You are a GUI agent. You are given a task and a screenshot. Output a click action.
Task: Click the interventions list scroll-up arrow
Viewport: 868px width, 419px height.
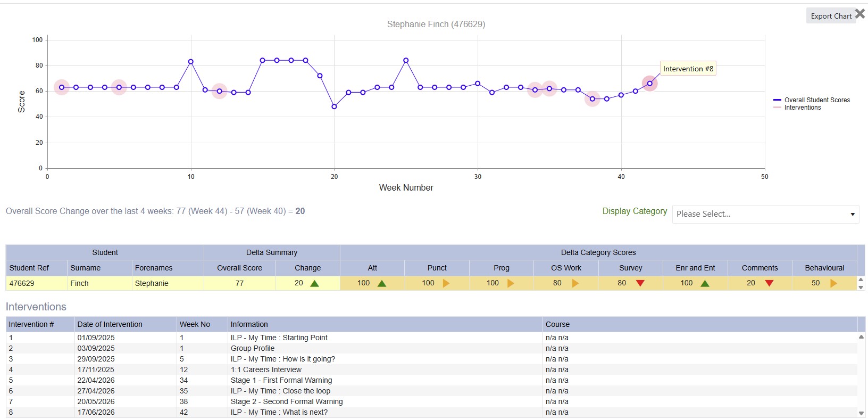(861, 336)
